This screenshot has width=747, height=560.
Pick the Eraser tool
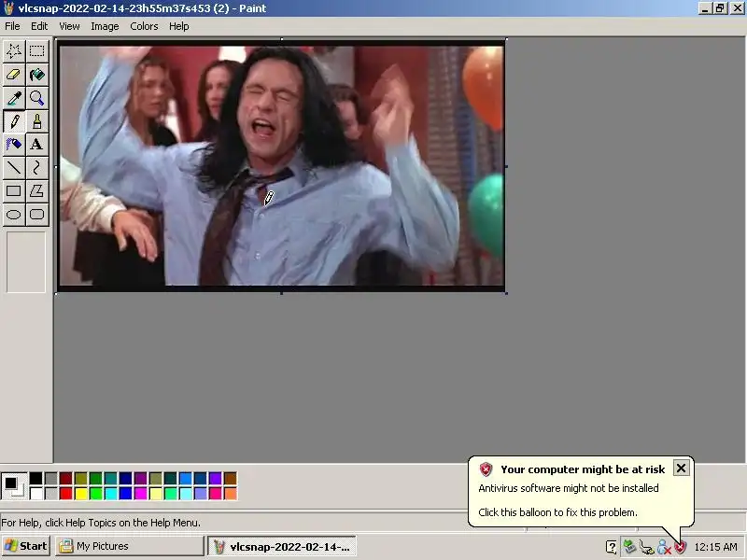(14, 75)
